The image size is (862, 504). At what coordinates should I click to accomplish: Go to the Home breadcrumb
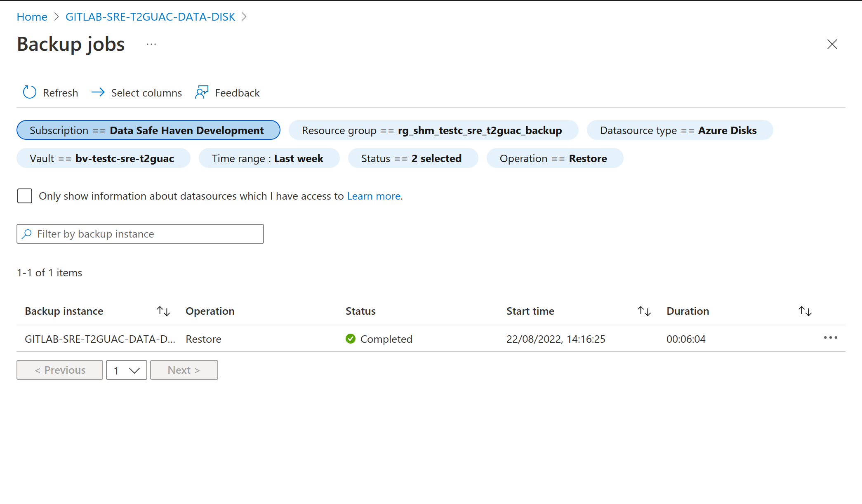coord(32,17)
